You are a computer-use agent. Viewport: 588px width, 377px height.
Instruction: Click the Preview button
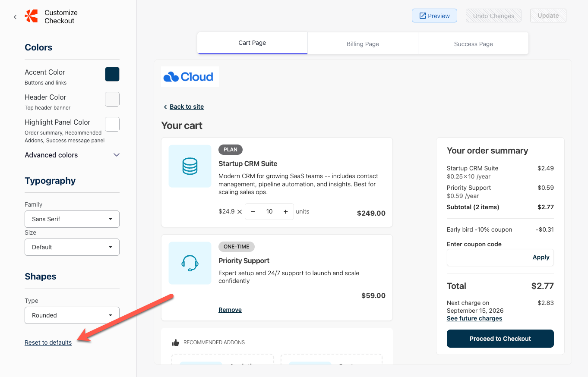click(x=434, y=16)
